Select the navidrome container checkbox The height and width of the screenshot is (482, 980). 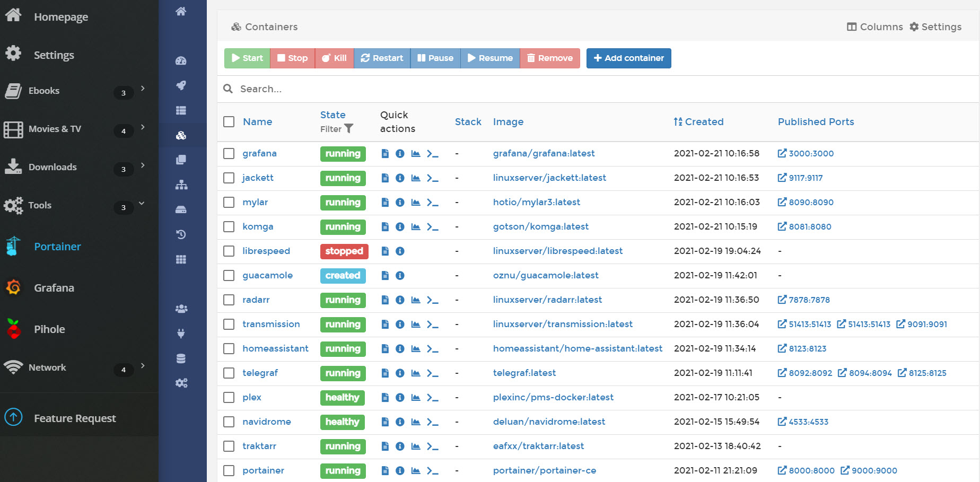click(x=229, y=422)
